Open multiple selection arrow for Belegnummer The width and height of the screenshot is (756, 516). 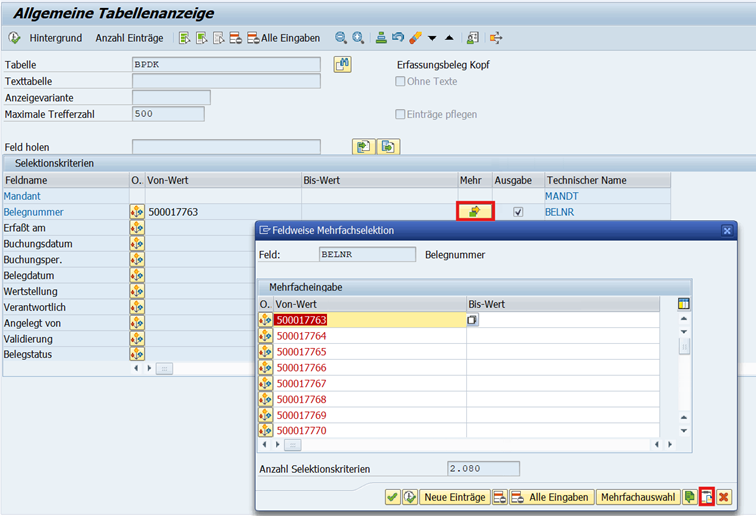(x=474, y=212)
